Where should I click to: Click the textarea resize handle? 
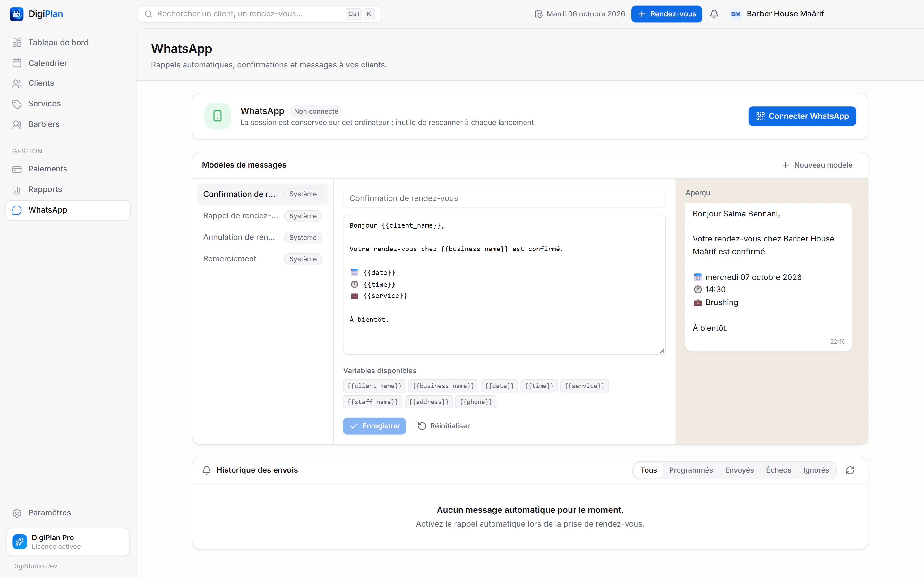click(x=662, y=351)
